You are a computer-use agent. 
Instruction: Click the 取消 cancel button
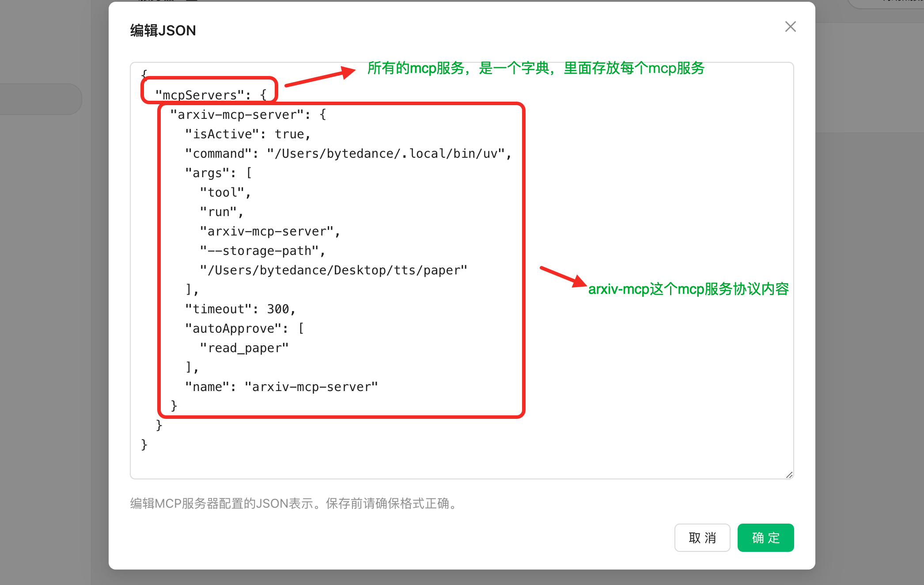[702, 538]
